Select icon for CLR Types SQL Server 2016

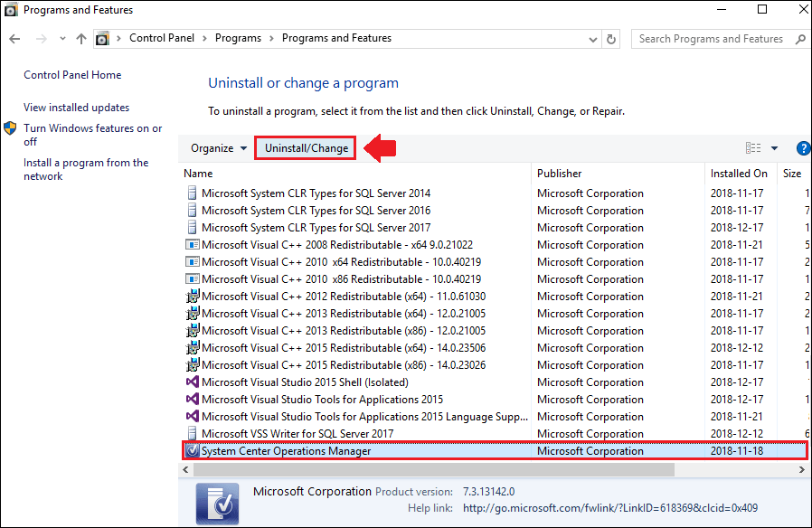192,210
